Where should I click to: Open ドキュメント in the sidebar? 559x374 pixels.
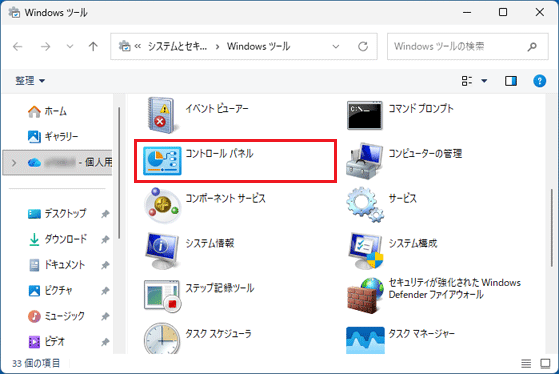click(x=56, y=265)
